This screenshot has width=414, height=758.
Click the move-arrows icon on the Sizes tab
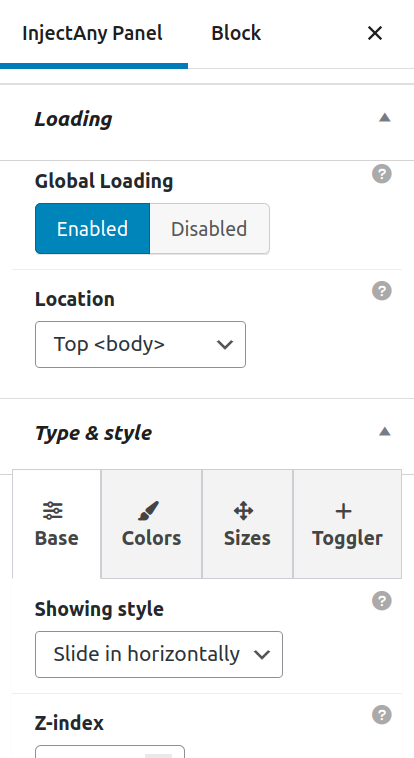pos(243,510)
